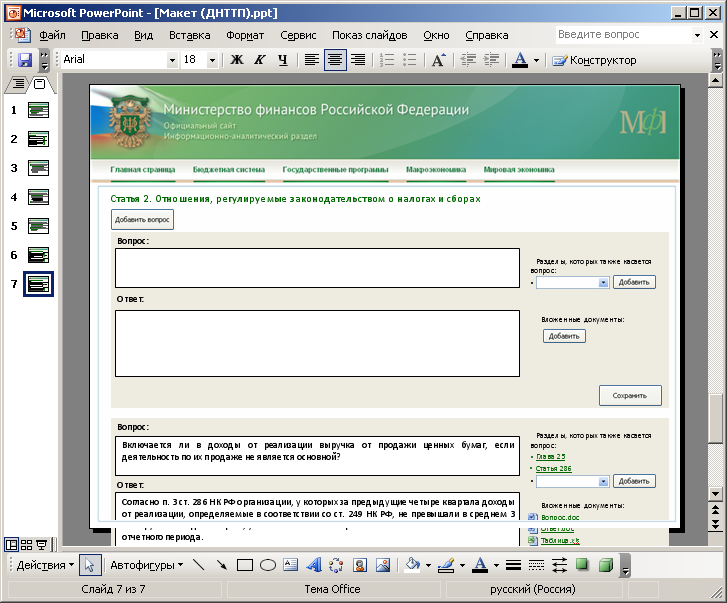Apply 3-D style icon

pos(606,565)
